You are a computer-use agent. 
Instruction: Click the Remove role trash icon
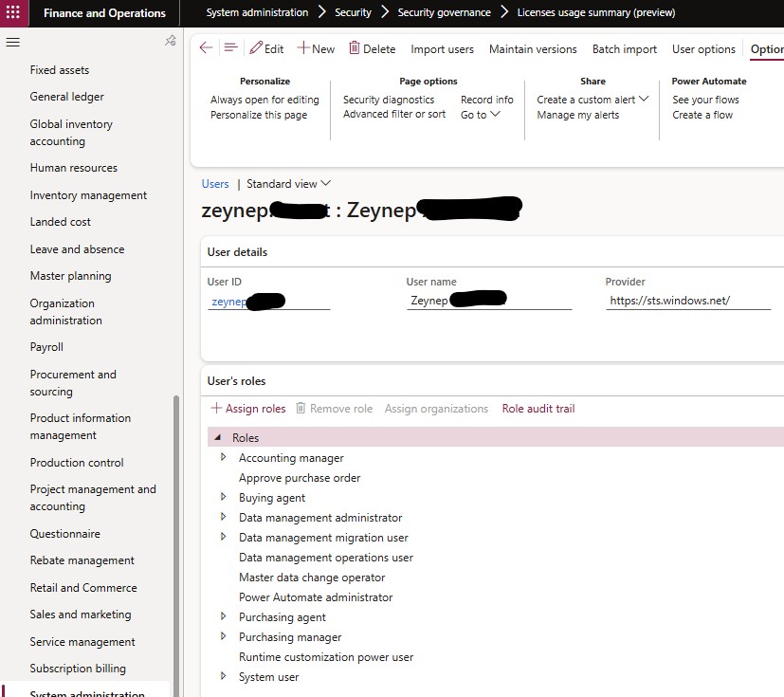[301, 408]
